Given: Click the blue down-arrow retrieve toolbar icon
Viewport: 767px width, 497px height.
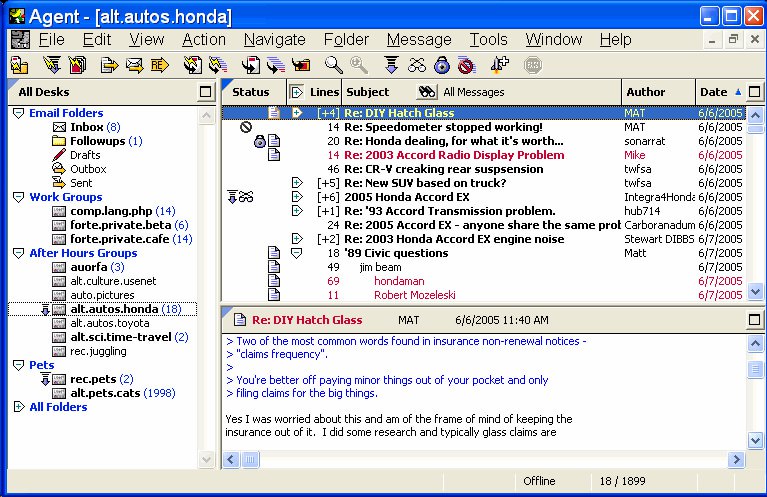Looking at the screenshot, I should coord(392,65).
